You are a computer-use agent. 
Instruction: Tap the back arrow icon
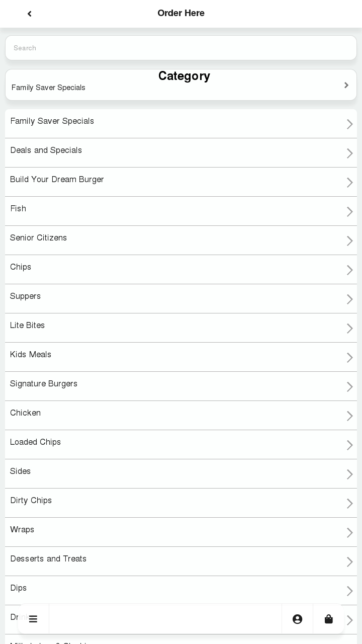tap(30, 14)
